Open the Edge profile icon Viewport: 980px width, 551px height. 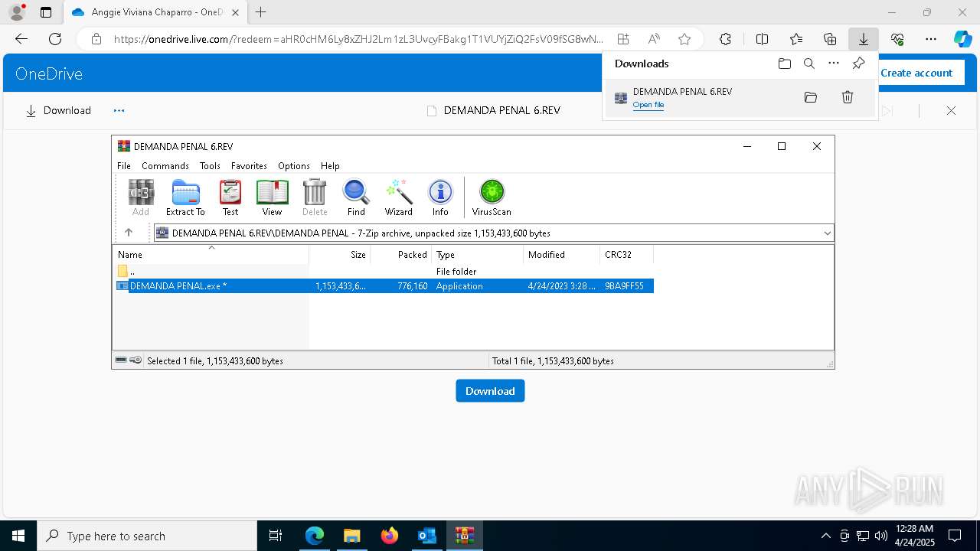tap(16, 12)
